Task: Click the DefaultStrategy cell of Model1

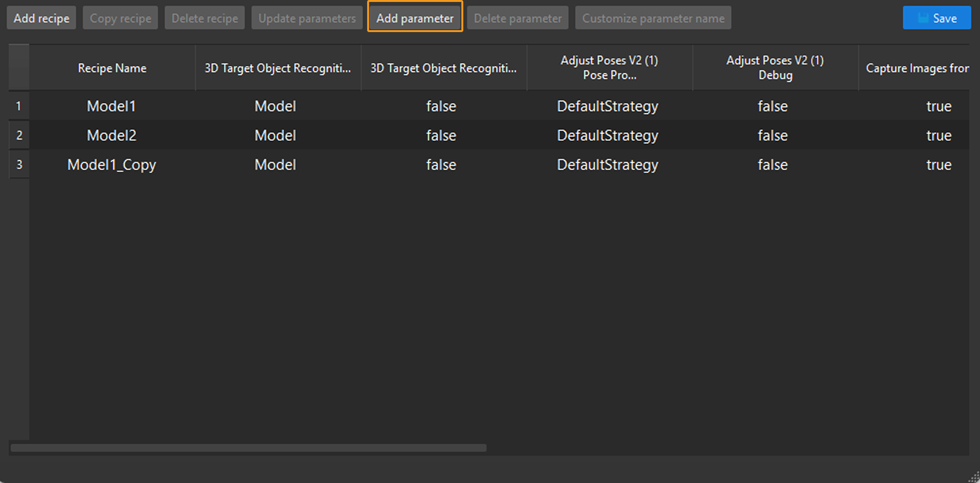Action: point(608,106)
